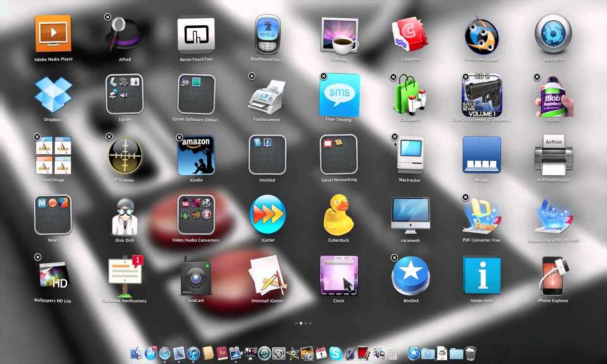Launch BluePhoneElite 2
This screenshot has height=364, width=607.
pos(268,34)
